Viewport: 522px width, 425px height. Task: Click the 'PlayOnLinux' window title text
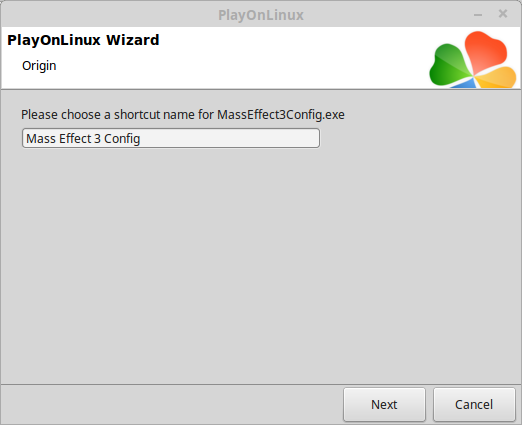(261, 15)
